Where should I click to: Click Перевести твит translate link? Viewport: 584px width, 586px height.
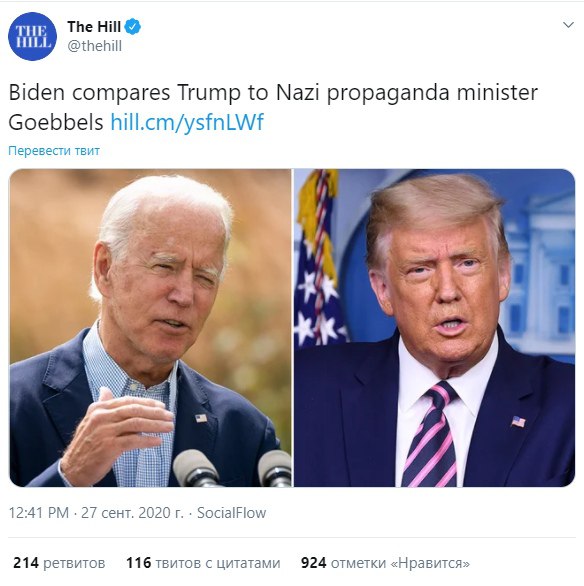click(x=54, y=151)
